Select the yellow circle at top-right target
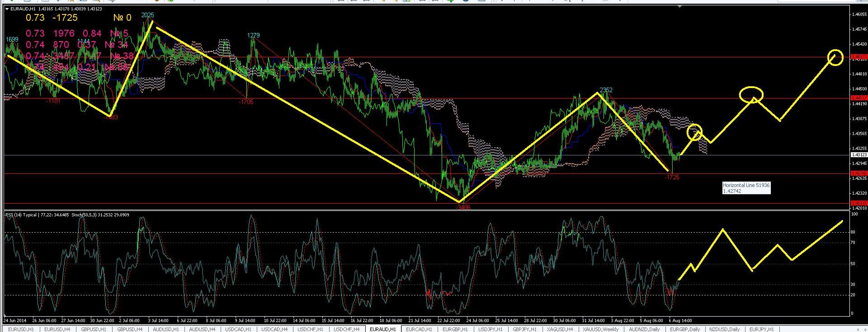The image size is (868, 332). point(835,57)
